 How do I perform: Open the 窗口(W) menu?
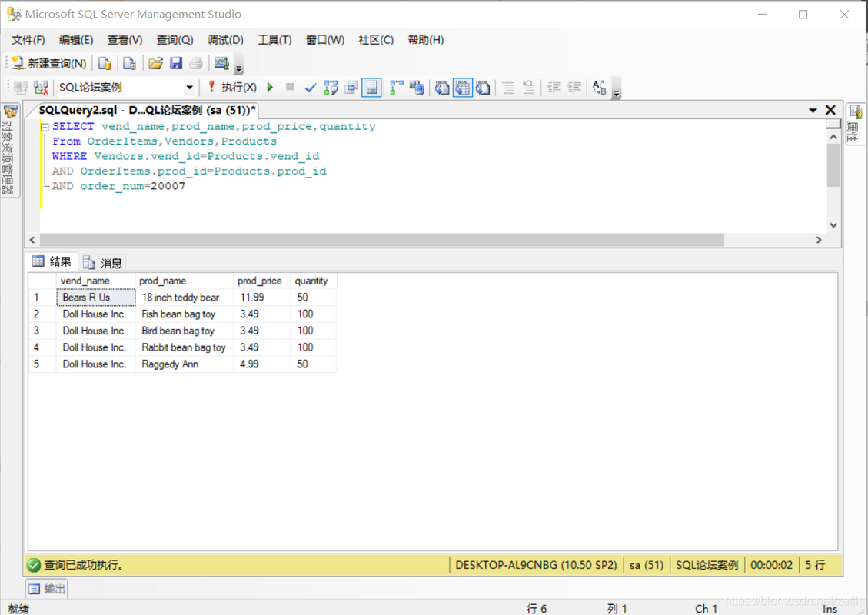coord(325,40)
